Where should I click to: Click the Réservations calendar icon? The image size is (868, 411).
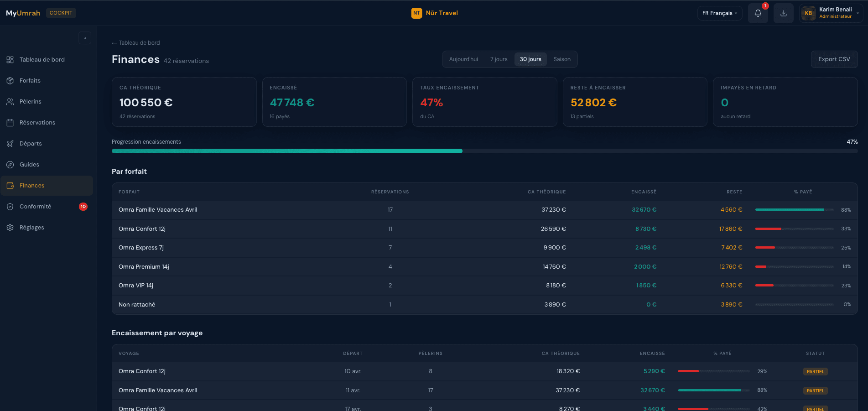pyautogui.click(x=10, y=123)
